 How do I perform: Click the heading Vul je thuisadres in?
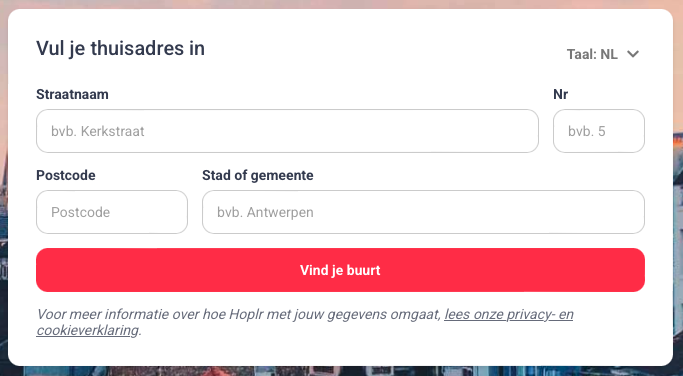pyautogui.click(x=120, y=48)
